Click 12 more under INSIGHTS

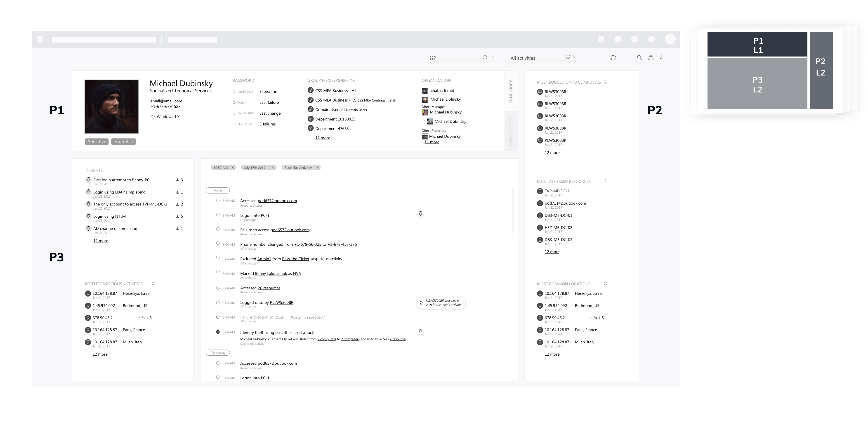(x=100, y=240)
